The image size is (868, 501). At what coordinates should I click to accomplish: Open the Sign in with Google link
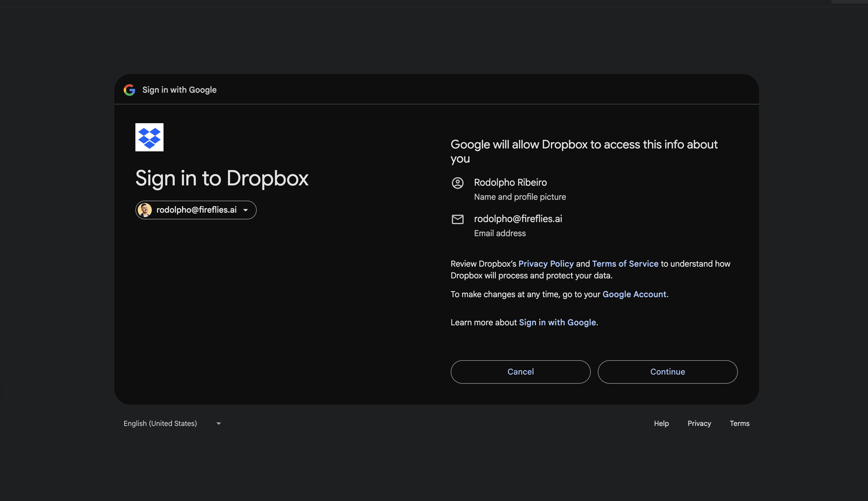[x=557, y=322]
